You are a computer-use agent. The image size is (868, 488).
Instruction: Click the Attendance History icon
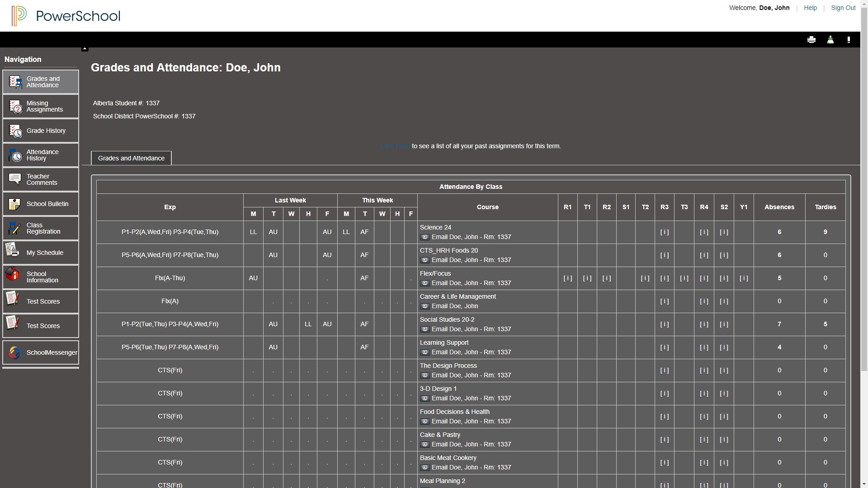15,155
